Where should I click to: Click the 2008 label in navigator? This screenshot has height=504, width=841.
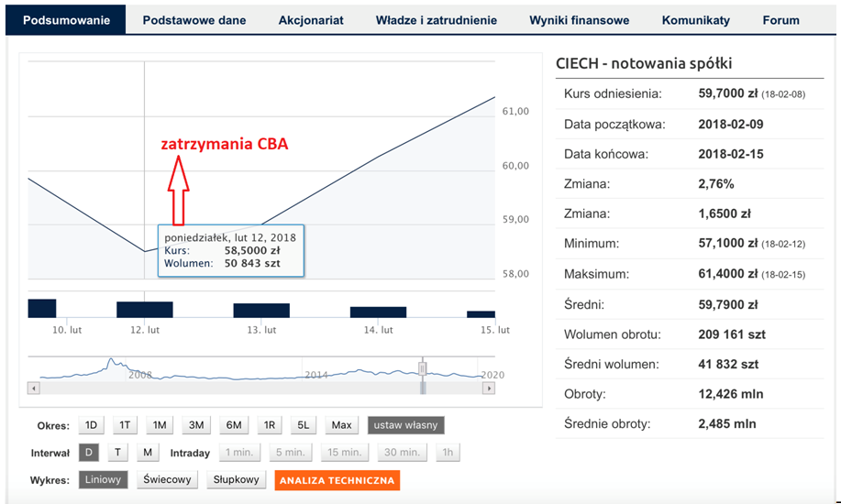tap(140, 375)
